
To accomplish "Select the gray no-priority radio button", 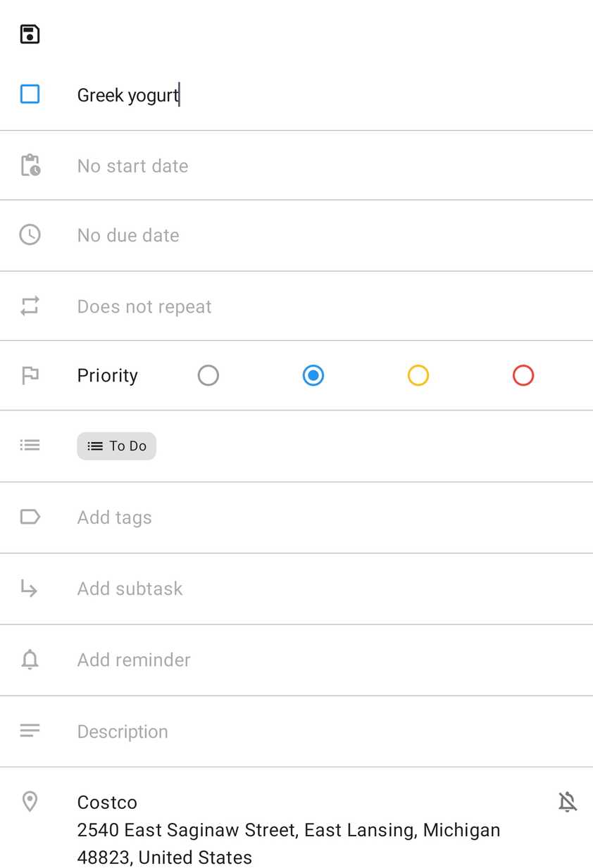I will tap(208, 375).
